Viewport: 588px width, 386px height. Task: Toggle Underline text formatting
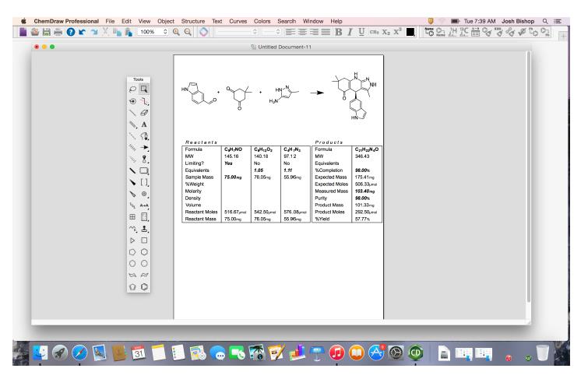[x=361, y=32]
